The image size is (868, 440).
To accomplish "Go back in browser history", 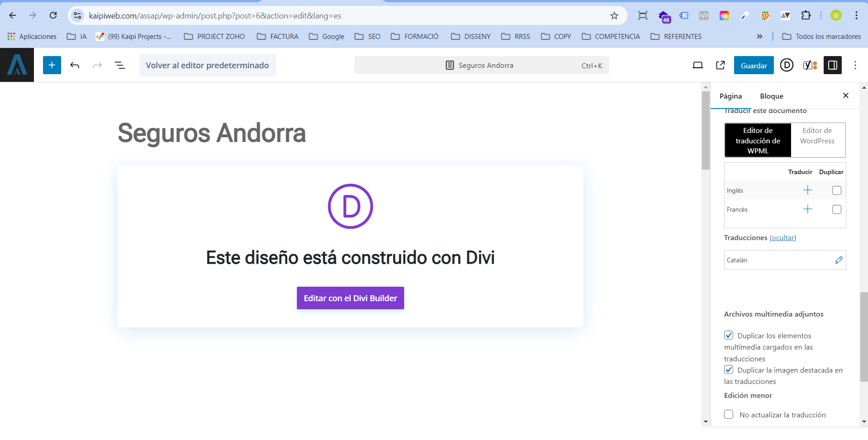I will pos(13,15).
